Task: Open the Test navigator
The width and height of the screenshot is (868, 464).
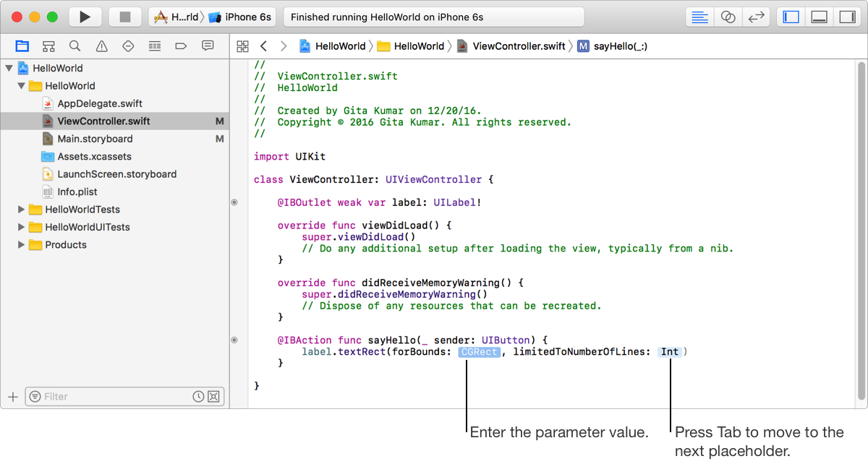Action: point(128,46)
